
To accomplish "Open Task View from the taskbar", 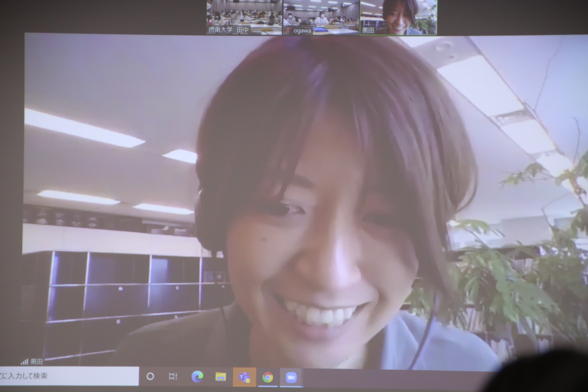I will 173,376.
